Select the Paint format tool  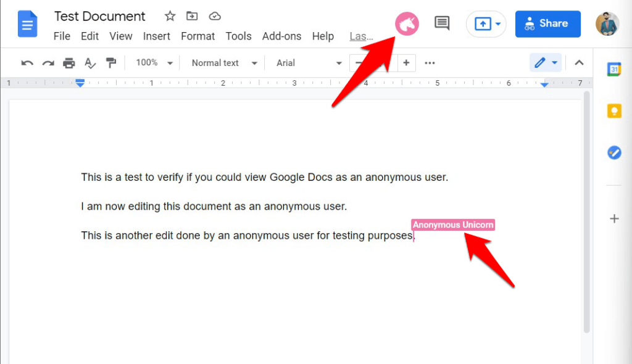pyautogui.click(x=111, y=62)
